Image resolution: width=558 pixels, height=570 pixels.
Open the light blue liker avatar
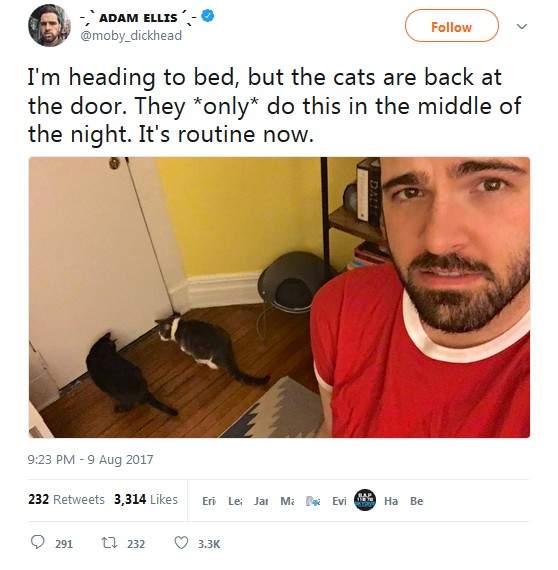[313, 501]
